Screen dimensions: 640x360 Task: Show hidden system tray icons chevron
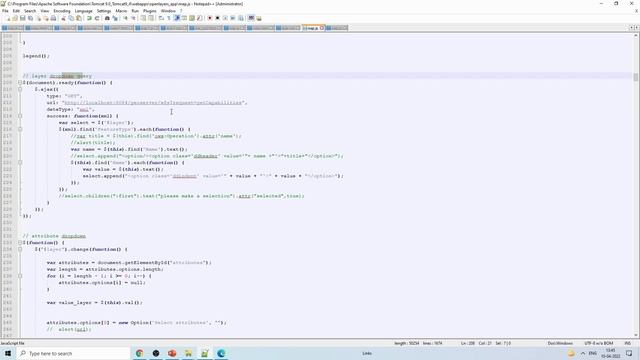click(x=583, y=353)
